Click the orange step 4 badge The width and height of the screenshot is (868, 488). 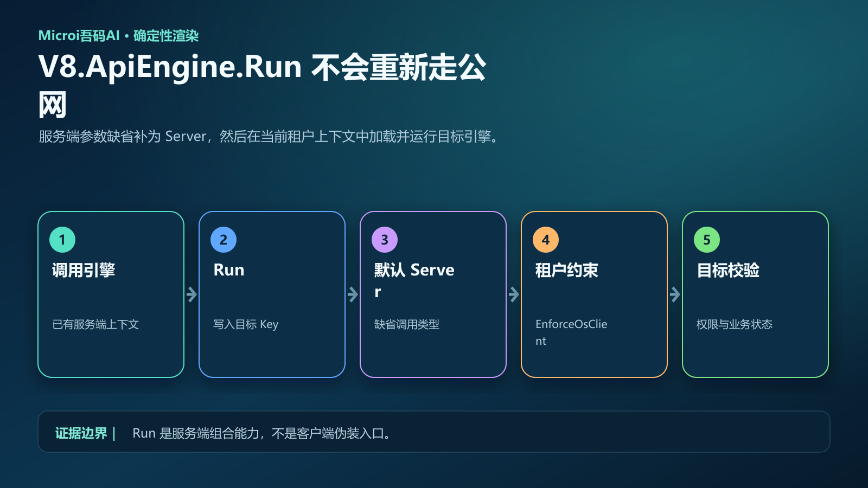(546, 240)
